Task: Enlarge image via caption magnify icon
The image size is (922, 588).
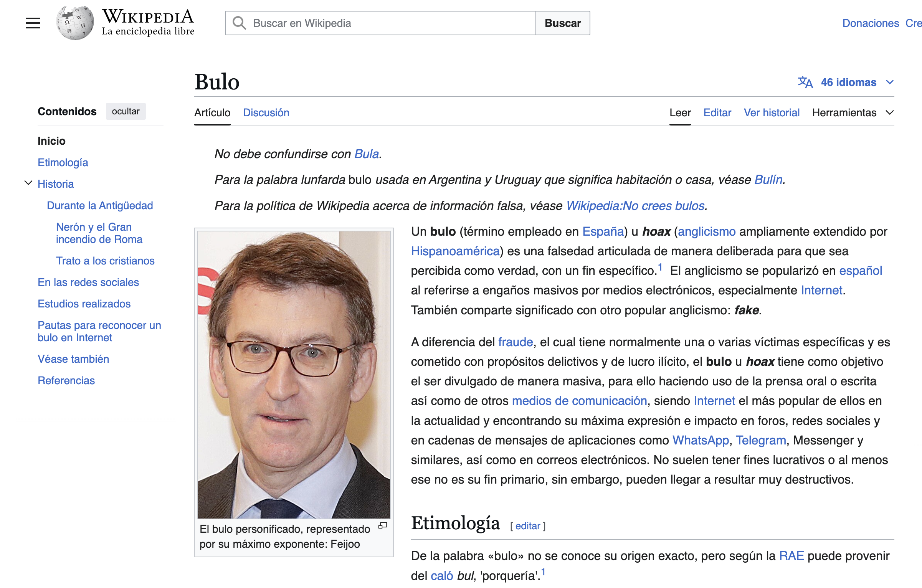Action: (383, 526)
